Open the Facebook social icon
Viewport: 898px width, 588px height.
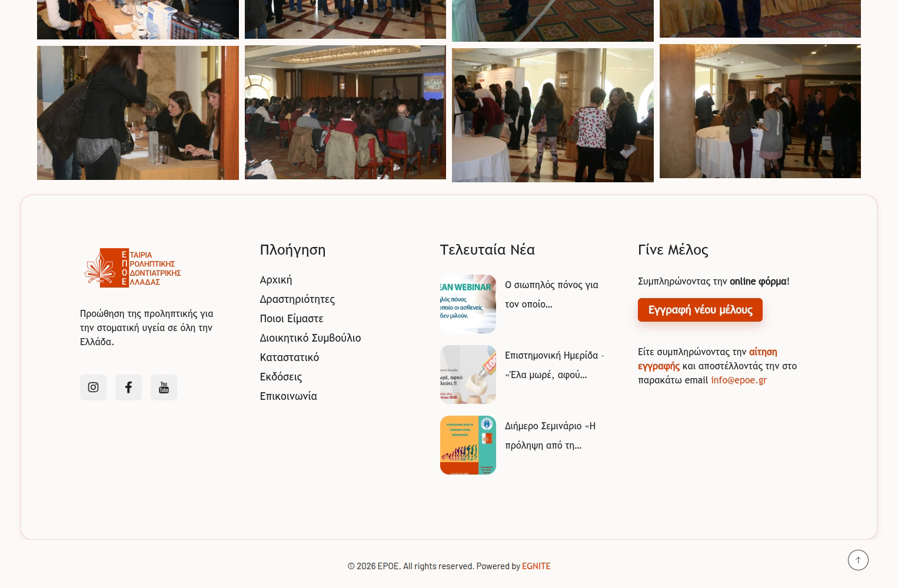(x=128, y=387)
